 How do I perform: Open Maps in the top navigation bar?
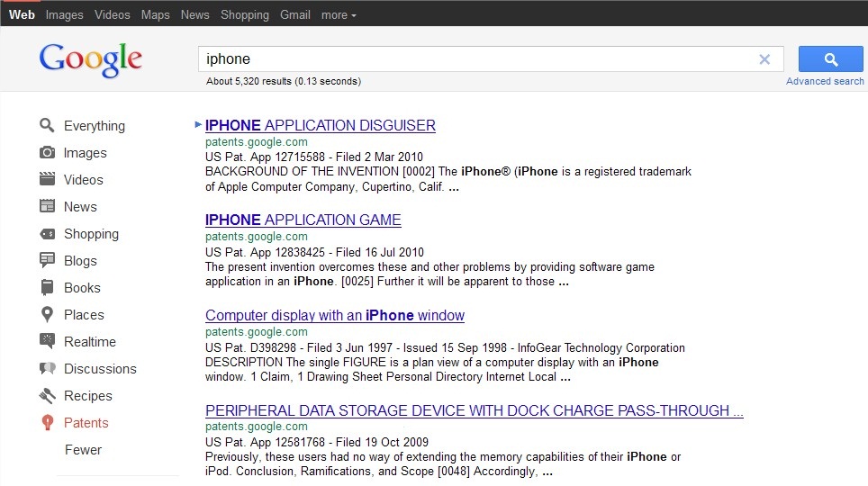pyautogui.click(x=155, y=15)
